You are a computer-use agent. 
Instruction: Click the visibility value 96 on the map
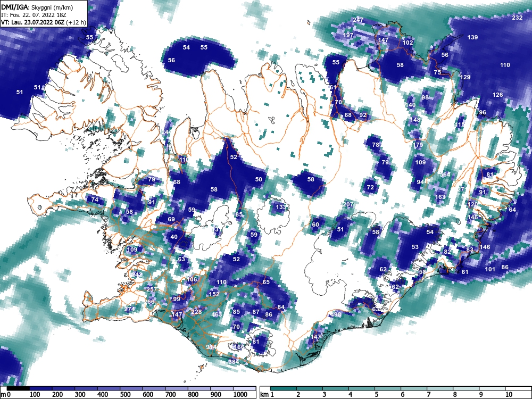[x=483, y=112]
